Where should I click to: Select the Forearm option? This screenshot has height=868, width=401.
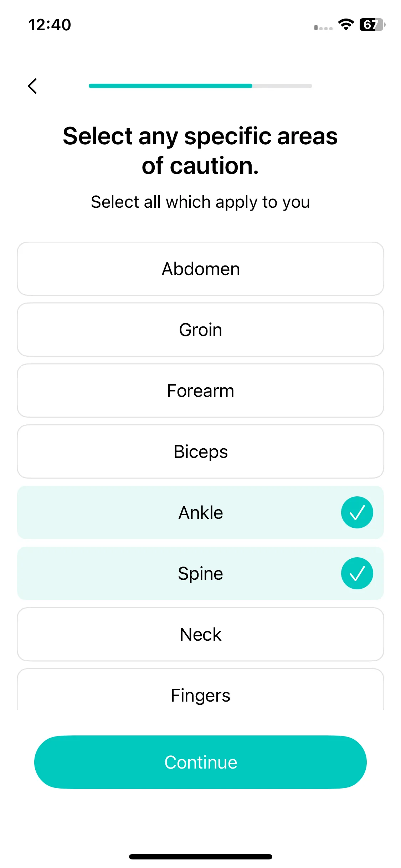pos(200,391)
